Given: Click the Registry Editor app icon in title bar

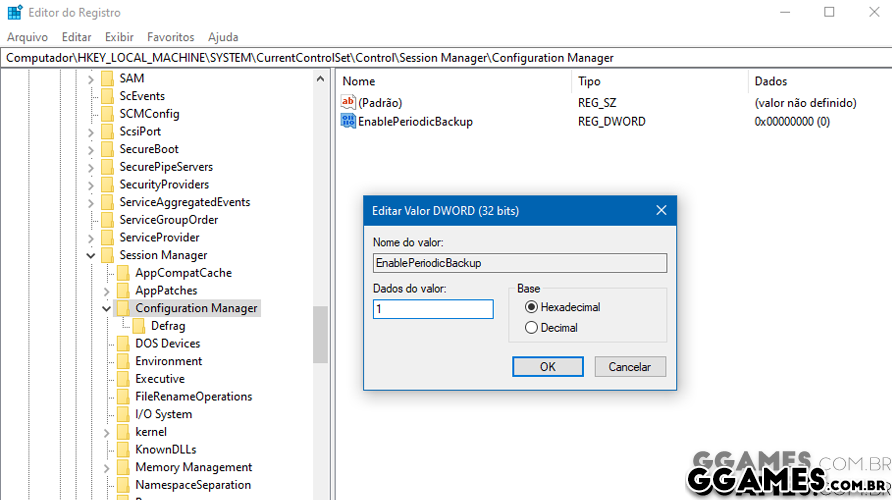Looking at the screenshot, I should click(x=14, y=13).
